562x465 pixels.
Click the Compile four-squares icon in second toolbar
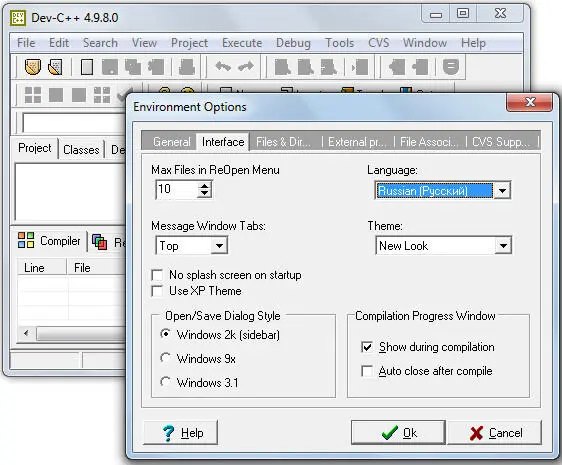click(33, 95)
